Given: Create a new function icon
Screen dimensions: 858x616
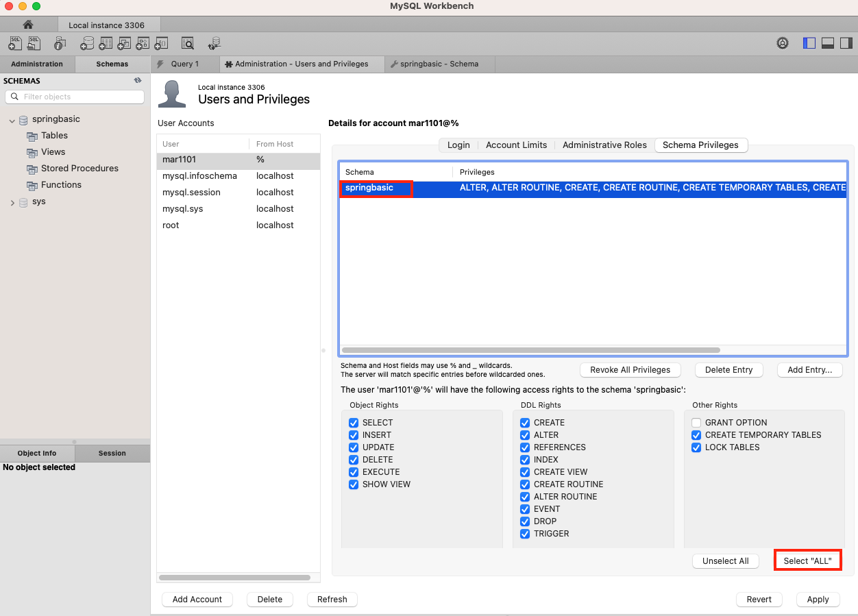Looking at the screenshot, I should coord(161,43).
